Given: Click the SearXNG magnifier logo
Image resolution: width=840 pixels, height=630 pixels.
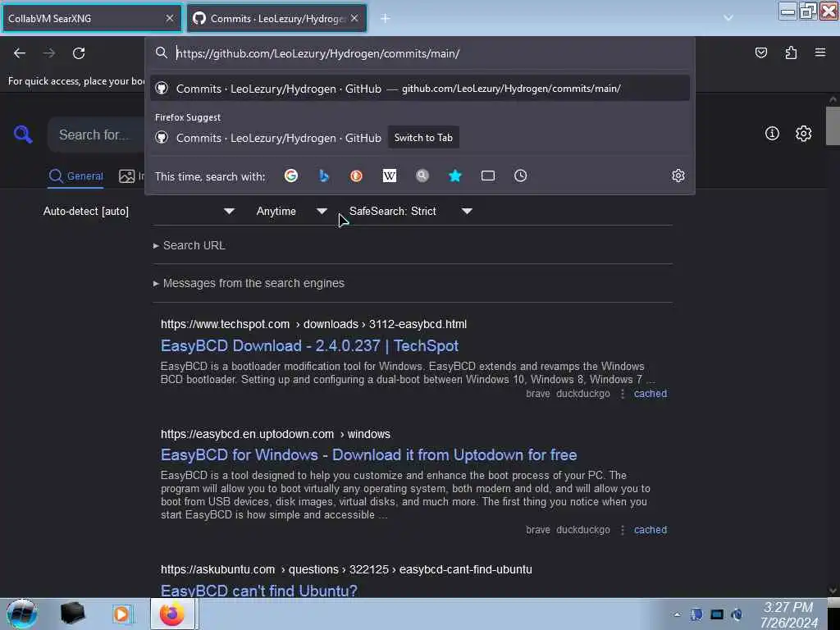Looking at the screenshot, I should coord(23,134).
